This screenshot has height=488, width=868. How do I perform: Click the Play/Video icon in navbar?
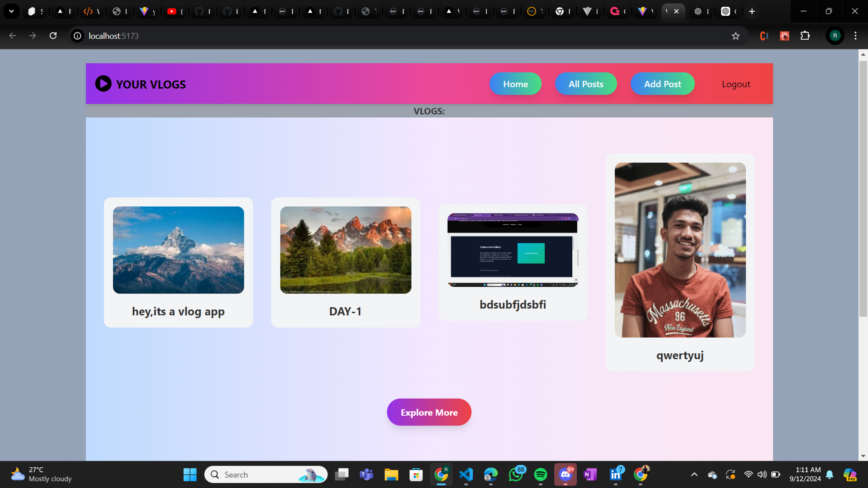pyautogui.click(x=103, y=83)
